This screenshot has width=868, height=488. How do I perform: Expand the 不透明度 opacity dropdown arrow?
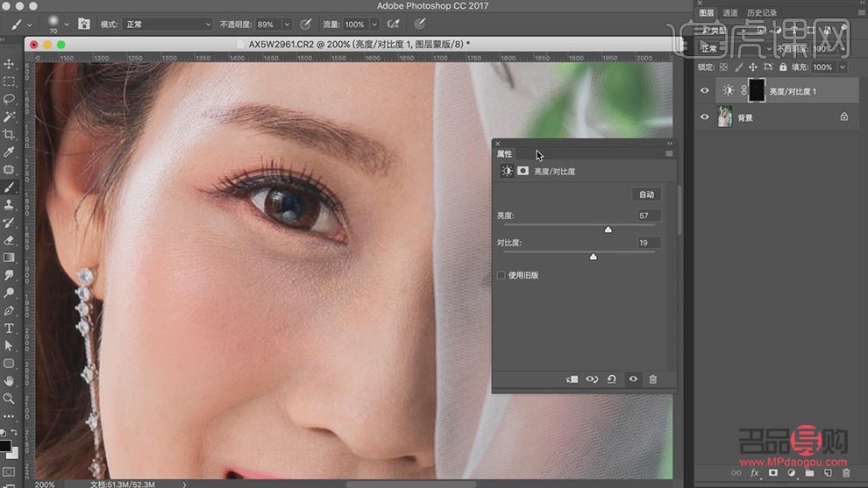(x=287, y=25)
